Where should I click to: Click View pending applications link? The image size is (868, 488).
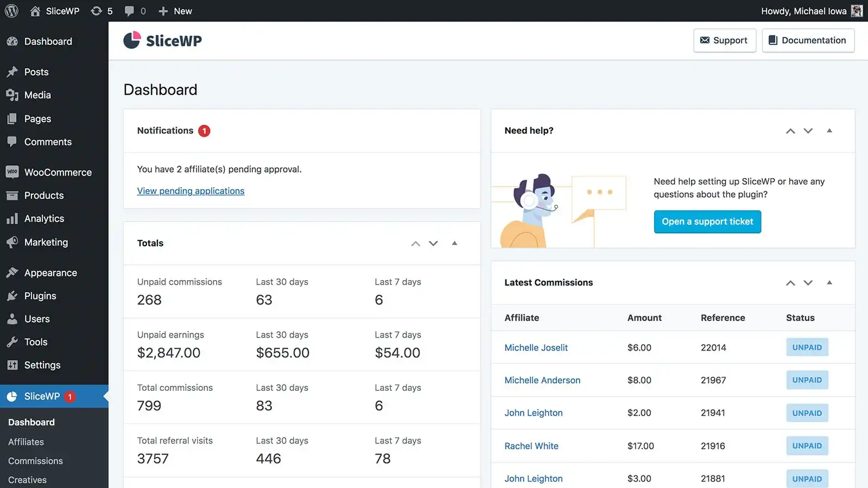(191, 191)
